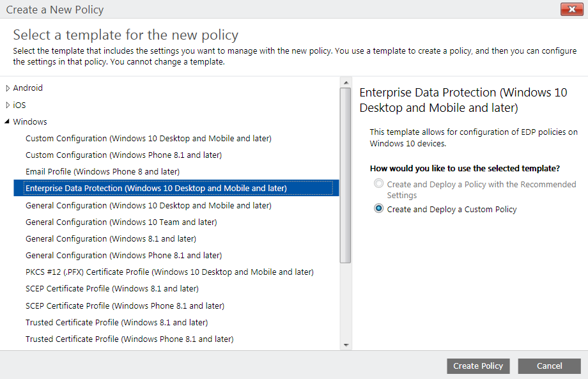Select the Email Profile (Windows Phone 8) template
Screen dimensions: 588x379
[x=102, y=171]
